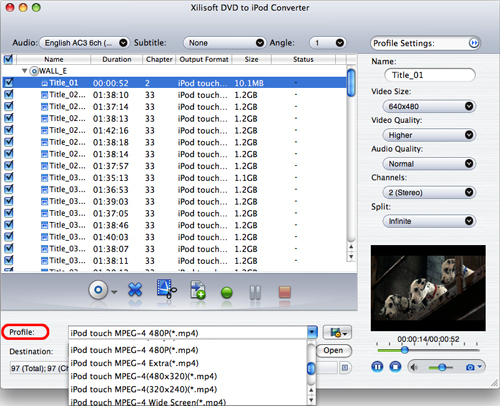Pause conversion with the pause icon

255,292
